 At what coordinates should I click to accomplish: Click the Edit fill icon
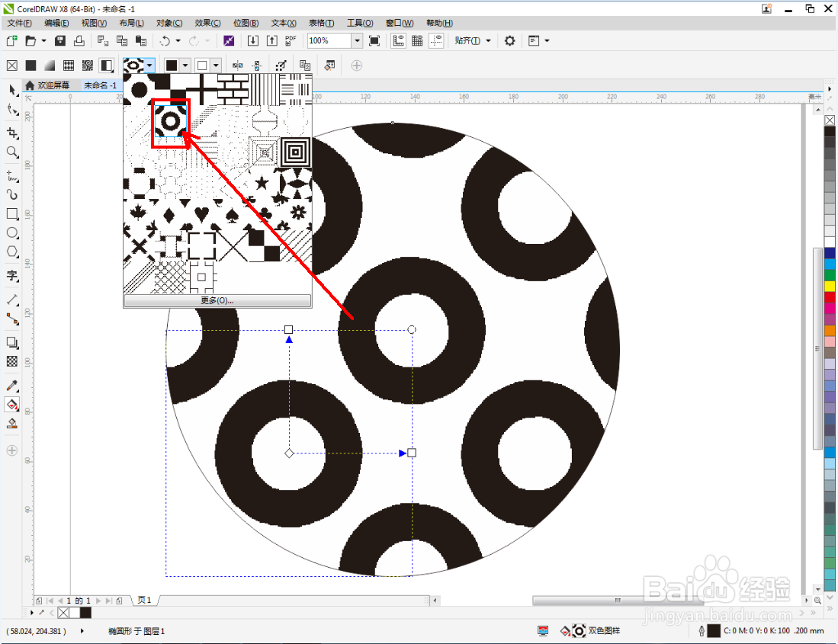[x=329, y=65]
